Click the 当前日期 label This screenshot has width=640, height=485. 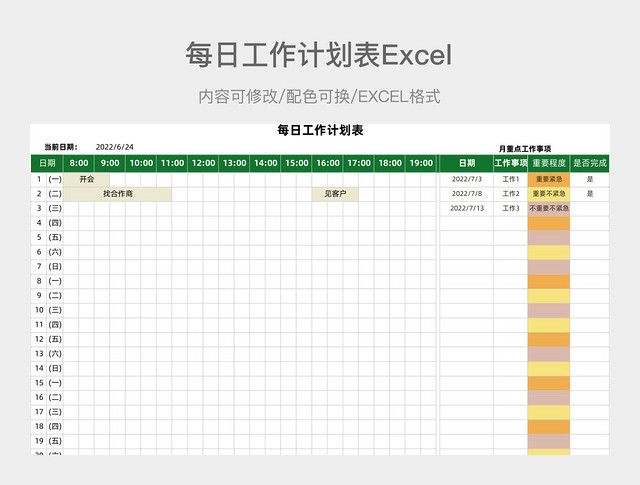pos(61,147)
